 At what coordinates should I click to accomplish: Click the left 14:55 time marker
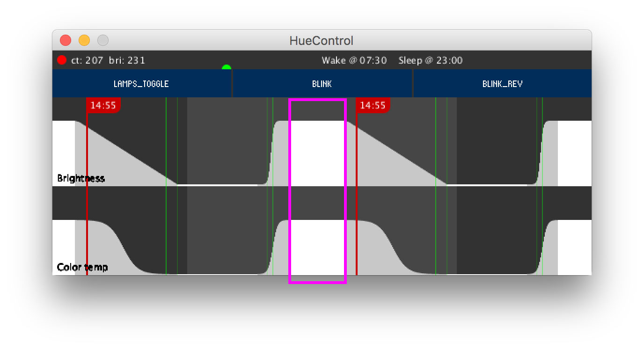click(103, 105)
